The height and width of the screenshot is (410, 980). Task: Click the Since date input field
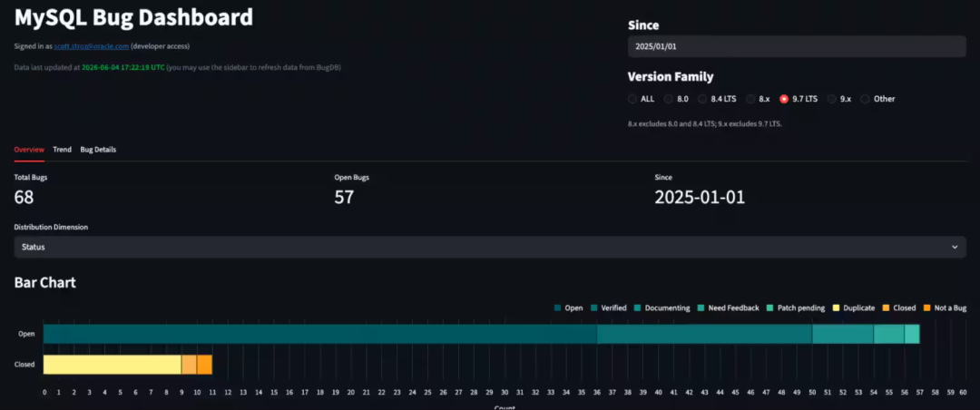(x=797, y=47)
